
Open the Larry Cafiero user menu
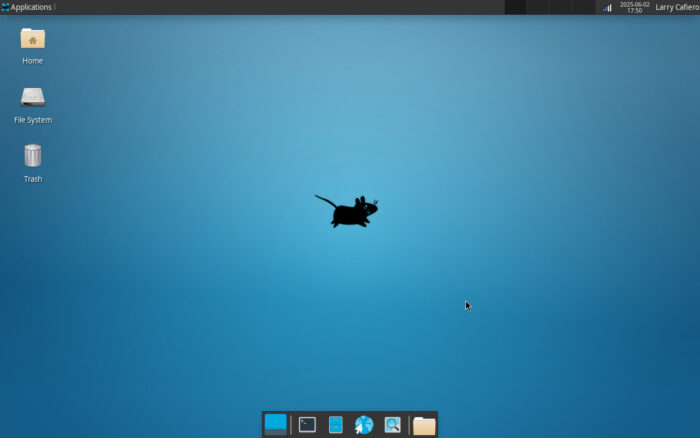tap(677, 7)
